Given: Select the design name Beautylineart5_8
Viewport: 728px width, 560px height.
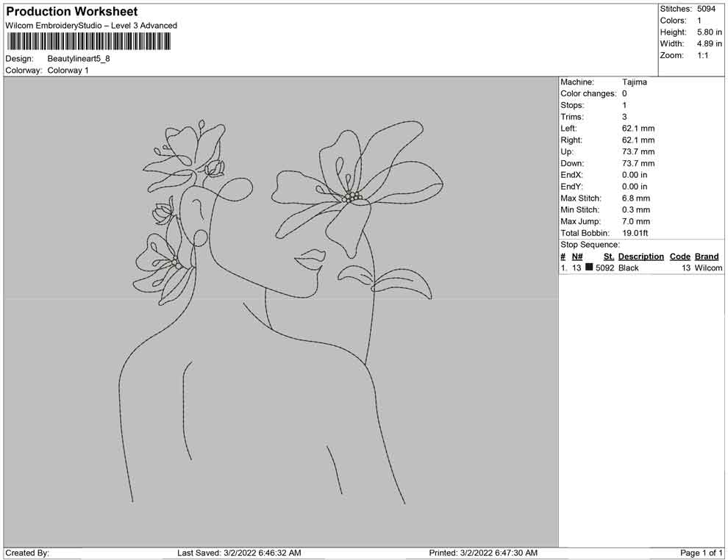Looking at the screenshot, I should click(79, 59).
